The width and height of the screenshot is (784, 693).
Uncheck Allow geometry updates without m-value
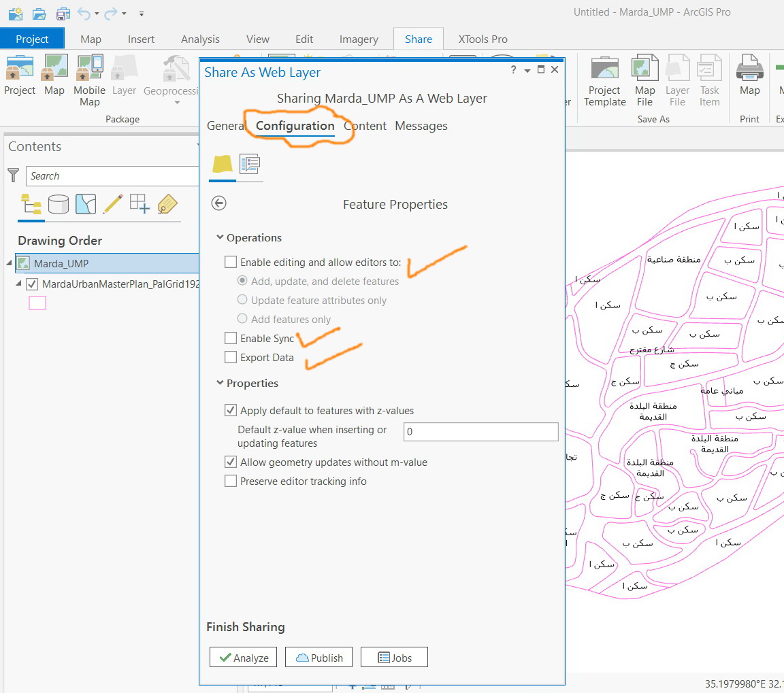231,462
